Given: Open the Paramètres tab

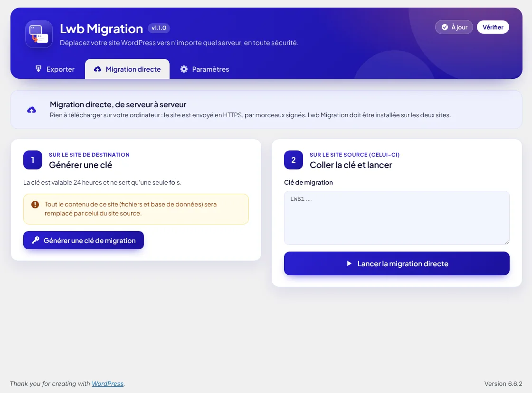Looking at the screenshot, I should 205,69.
